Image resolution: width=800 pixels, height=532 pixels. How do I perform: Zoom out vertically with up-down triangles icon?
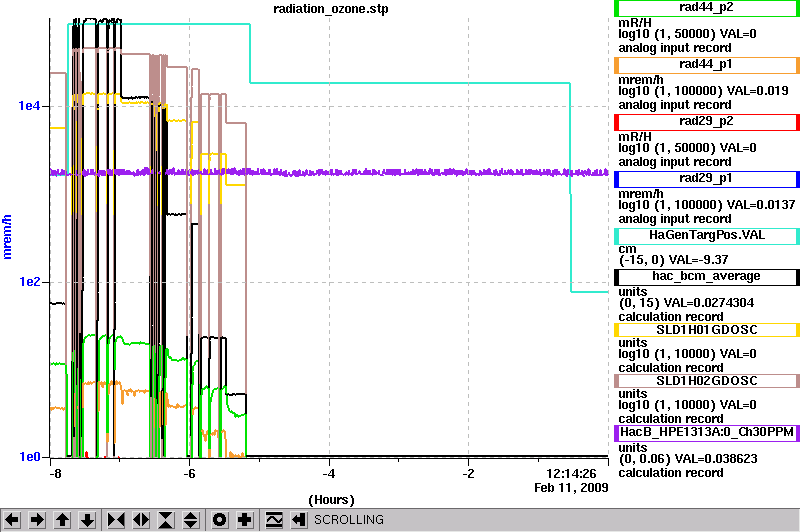pos(191,520)
